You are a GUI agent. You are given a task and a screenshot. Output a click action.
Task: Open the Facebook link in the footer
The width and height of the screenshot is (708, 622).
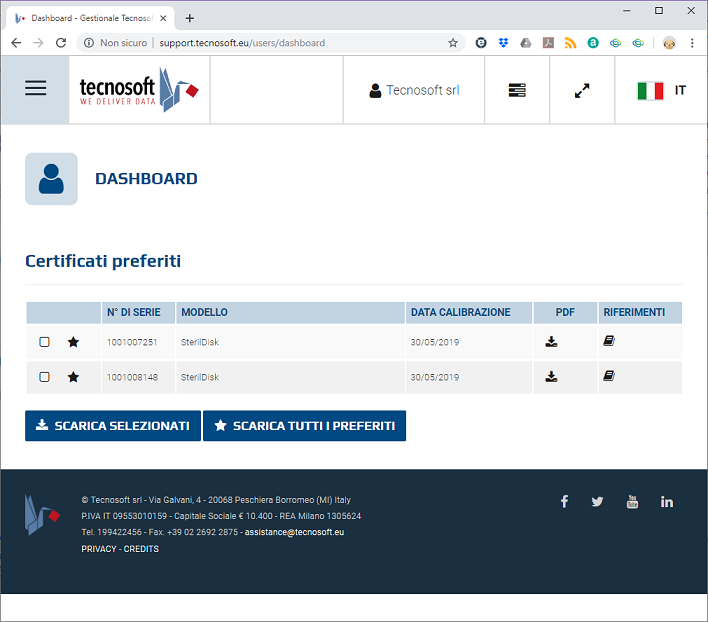[x=564, y=501]
